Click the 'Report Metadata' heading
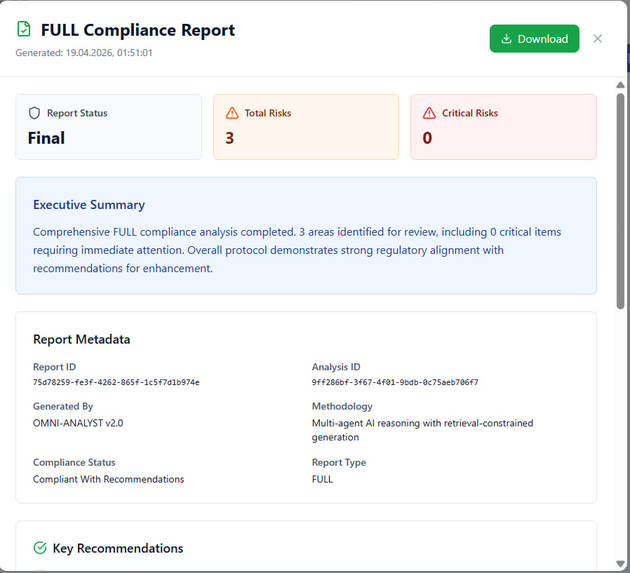 pyautogui.click(x=82, y=339)
